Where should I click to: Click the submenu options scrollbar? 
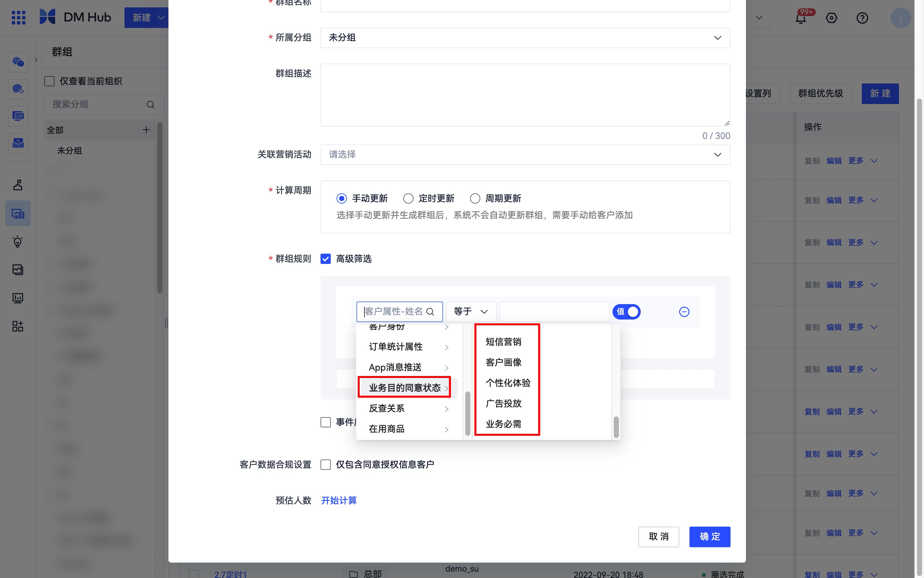pyautogui.click(x=616, y=427)
